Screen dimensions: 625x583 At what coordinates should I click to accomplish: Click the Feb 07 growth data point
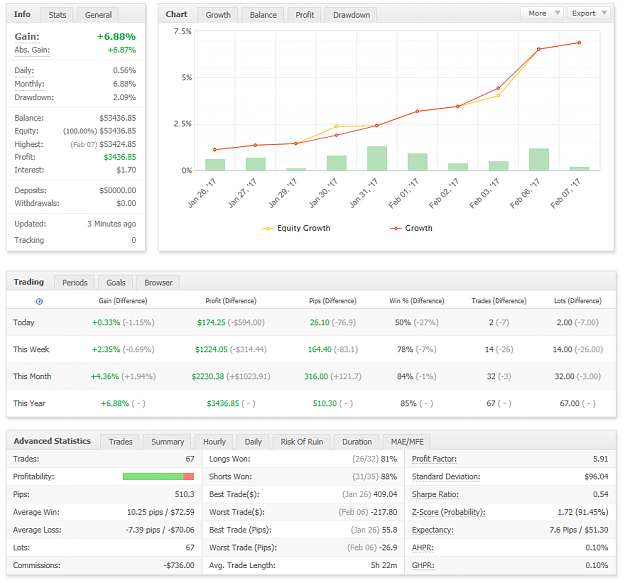tap(579, 43)
